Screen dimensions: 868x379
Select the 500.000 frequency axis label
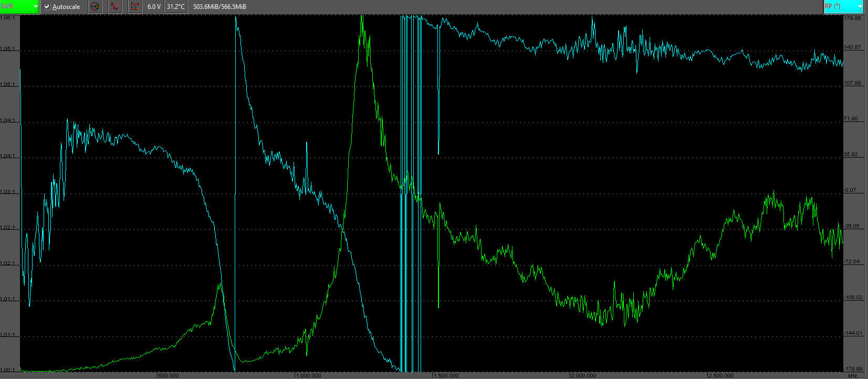169,376
